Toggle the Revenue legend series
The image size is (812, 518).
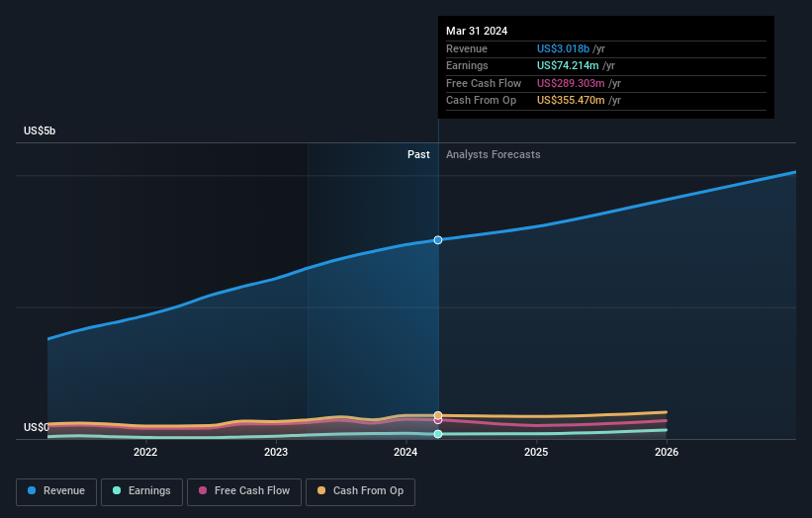click(x=56, y=491)
